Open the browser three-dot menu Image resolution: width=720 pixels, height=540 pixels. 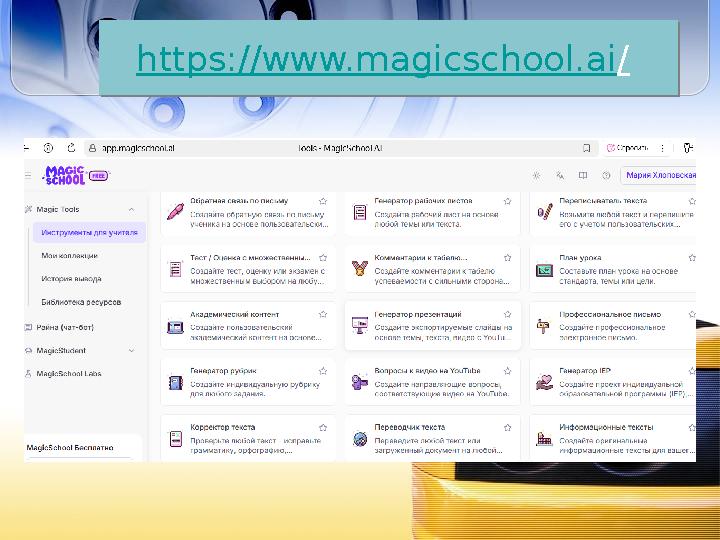662,148
